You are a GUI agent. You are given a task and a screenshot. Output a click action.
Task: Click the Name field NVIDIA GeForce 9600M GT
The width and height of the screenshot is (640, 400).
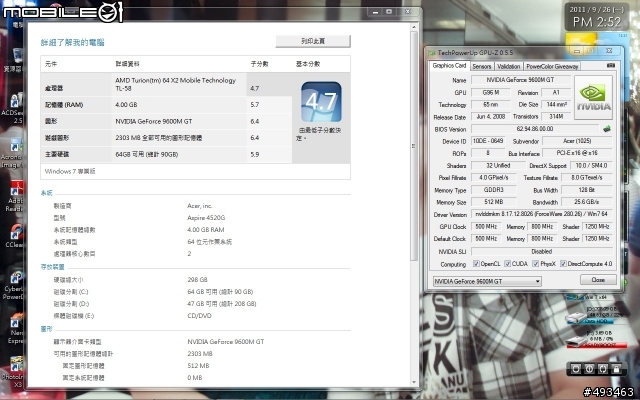(521, 80)
